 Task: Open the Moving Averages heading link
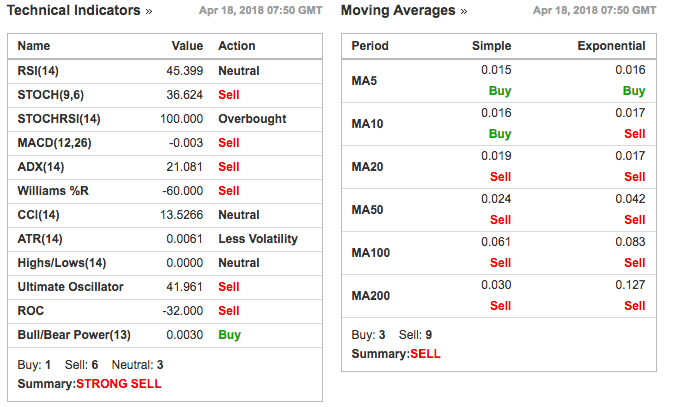pos(398,10)
